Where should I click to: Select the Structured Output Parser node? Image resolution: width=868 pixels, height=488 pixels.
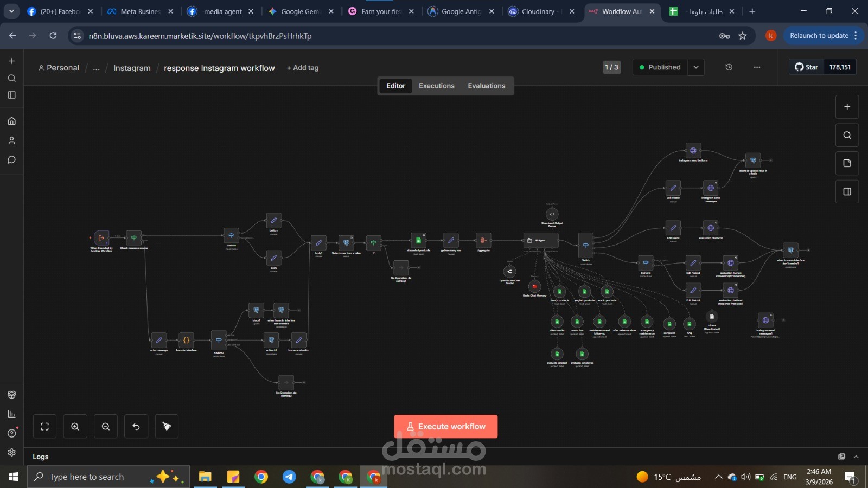[x=552, y=214]
